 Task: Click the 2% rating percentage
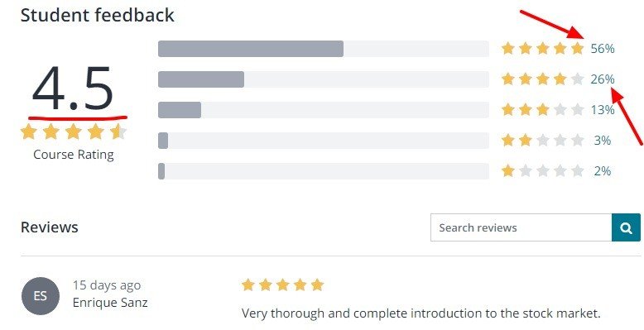coord(603,170)
